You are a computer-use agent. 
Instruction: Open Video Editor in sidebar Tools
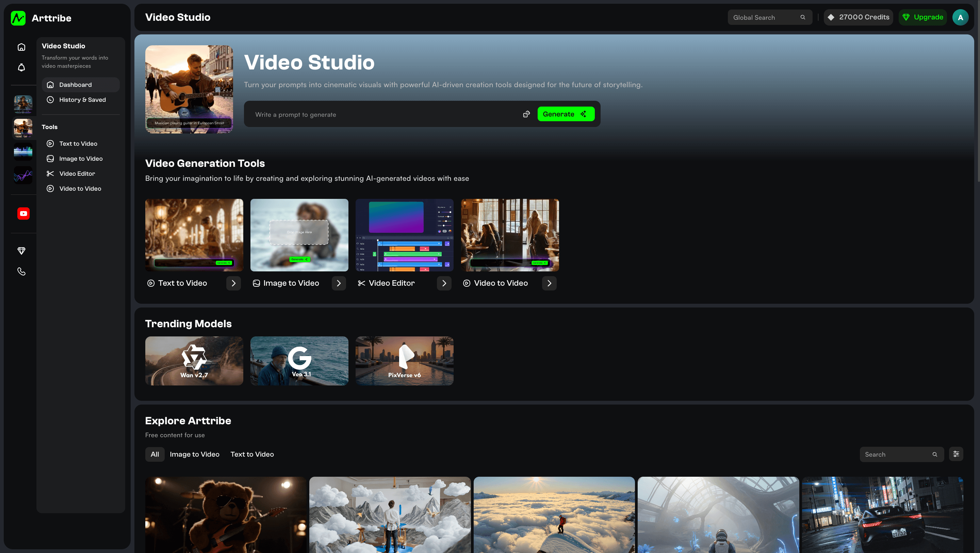click(81, 174)
